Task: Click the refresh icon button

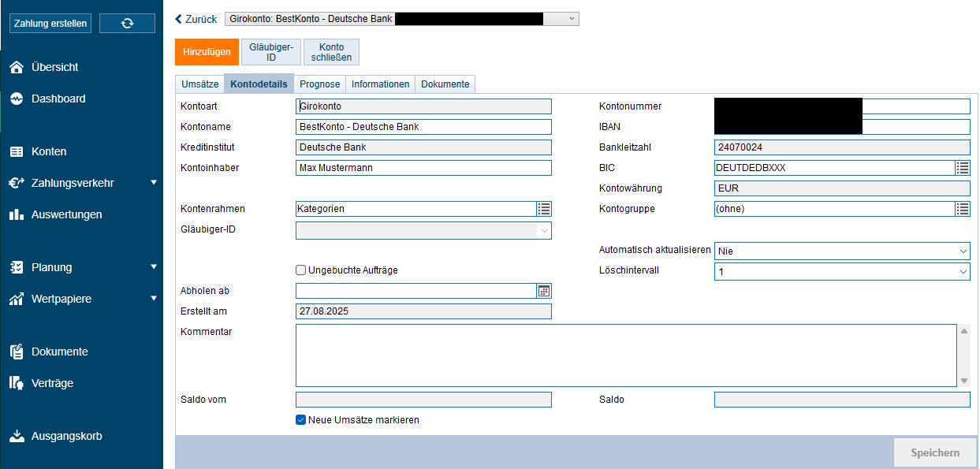Action: 127,24
